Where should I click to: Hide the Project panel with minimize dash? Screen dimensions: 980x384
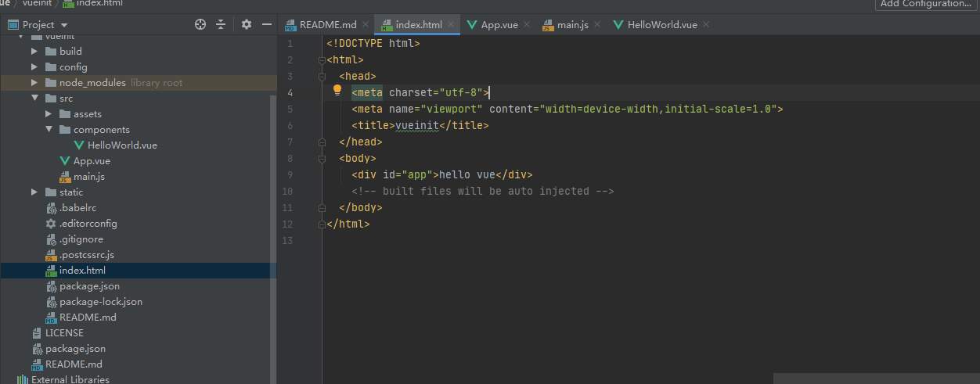(265, 24)
